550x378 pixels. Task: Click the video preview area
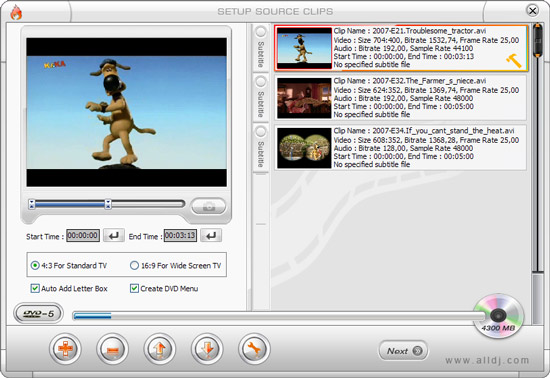(x=127, y=112)
